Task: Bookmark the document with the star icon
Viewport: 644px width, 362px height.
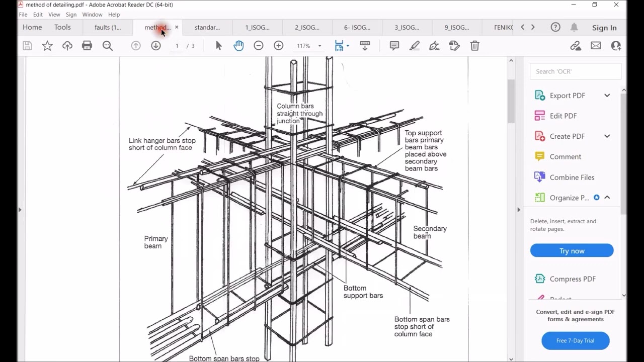Action: (47, 46)
